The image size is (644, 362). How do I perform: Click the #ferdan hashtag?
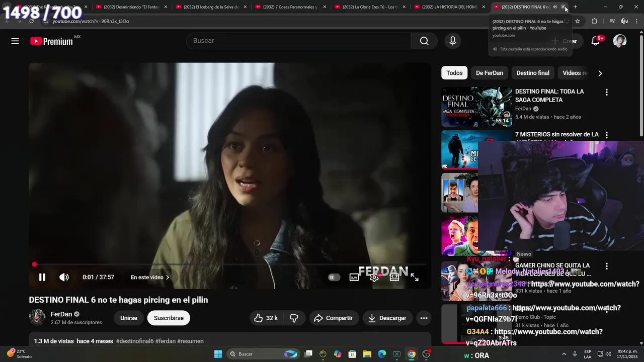point(166,341)
